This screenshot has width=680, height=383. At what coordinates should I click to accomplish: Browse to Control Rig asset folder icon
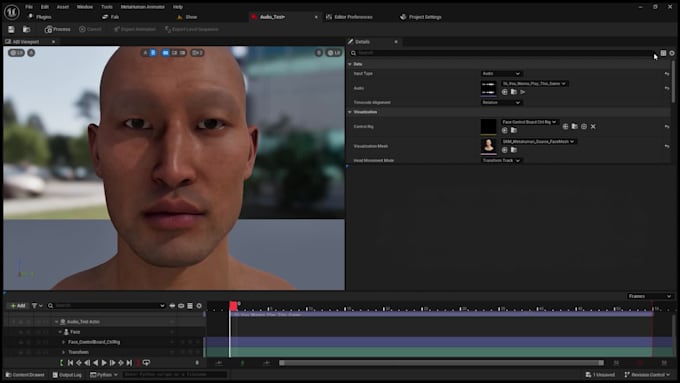pyautogui.click(x=574, y=126)
